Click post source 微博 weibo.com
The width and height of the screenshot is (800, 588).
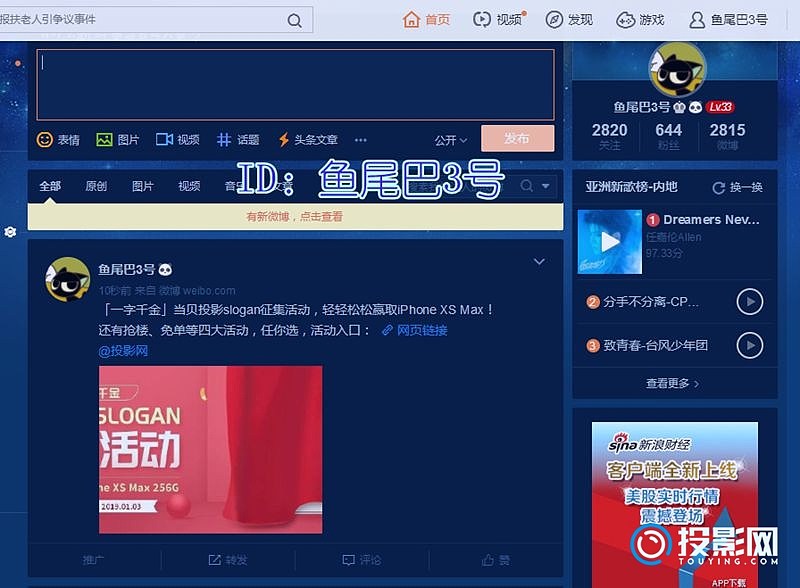(x=197, y=290)
